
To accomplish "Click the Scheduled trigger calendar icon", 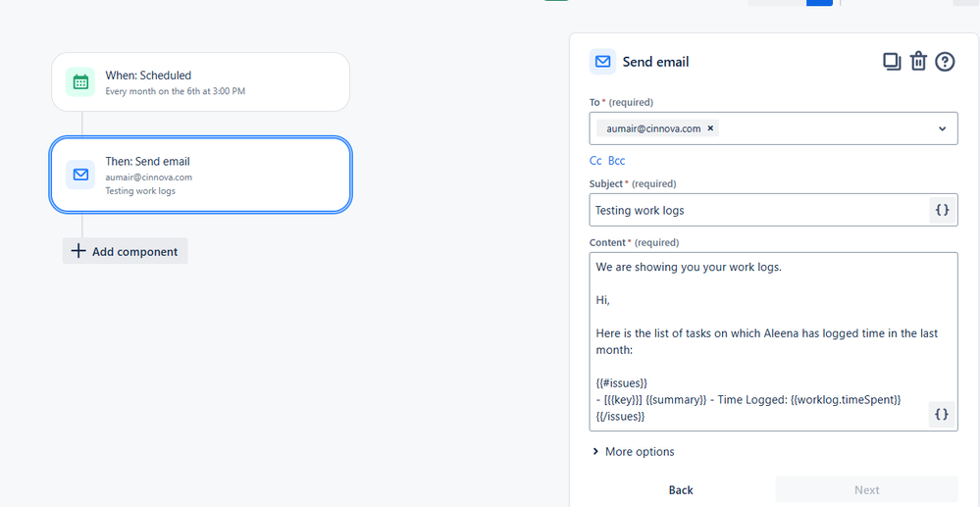I will (80, 82).
